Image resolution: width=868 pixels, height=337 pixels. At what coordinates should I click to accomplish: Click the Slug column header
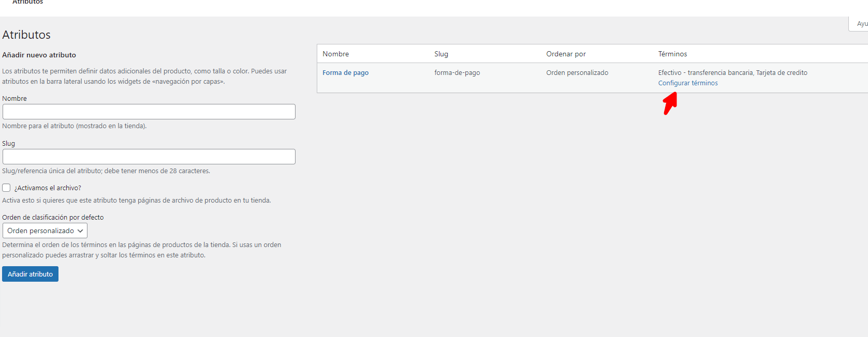[x=441, y=54]
